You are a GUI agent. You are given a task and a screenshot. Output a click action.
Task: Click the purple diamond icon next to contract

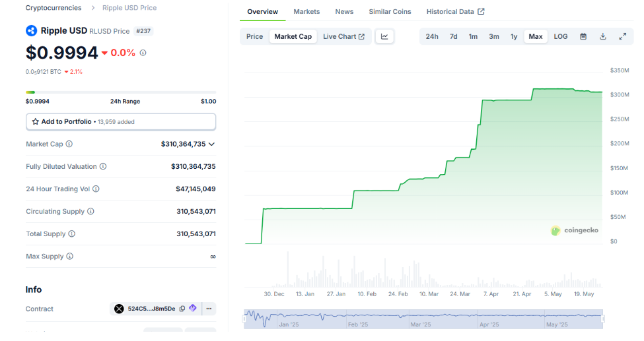click(x=193, y=308)
